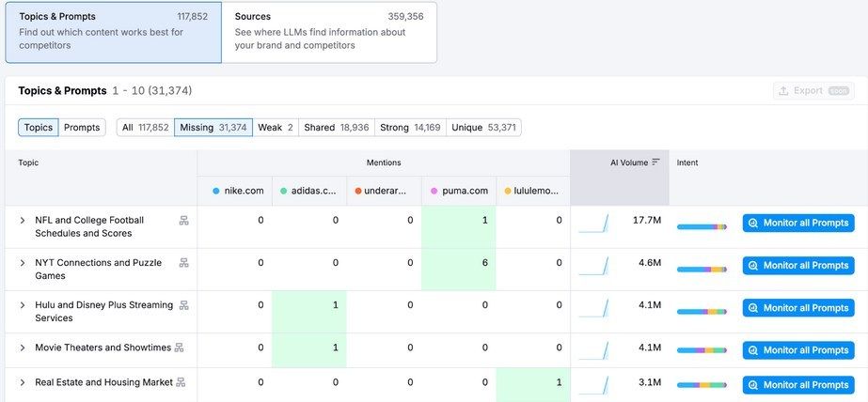
Task: Sort by the AI Volume column header
Action: (620, 177)
